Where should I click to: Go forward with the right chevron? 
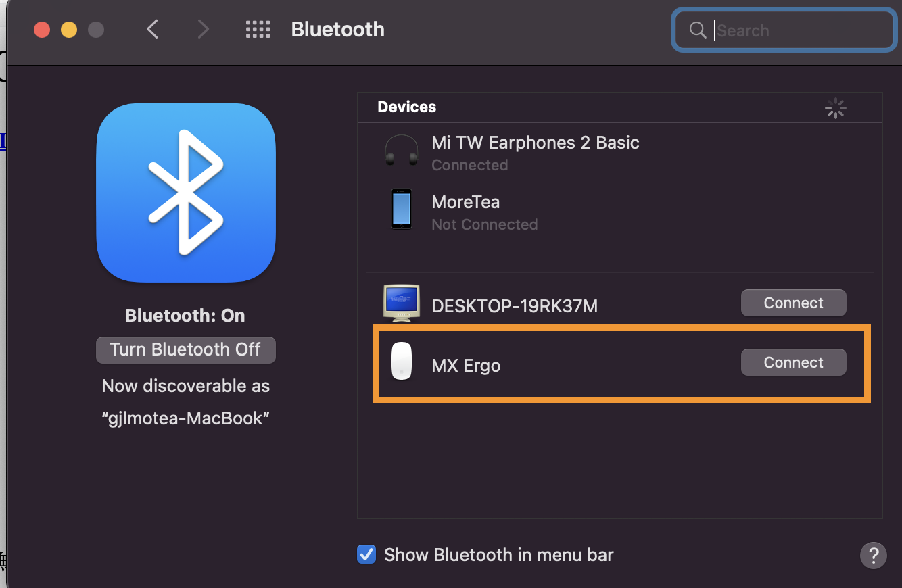click(202, 29)
